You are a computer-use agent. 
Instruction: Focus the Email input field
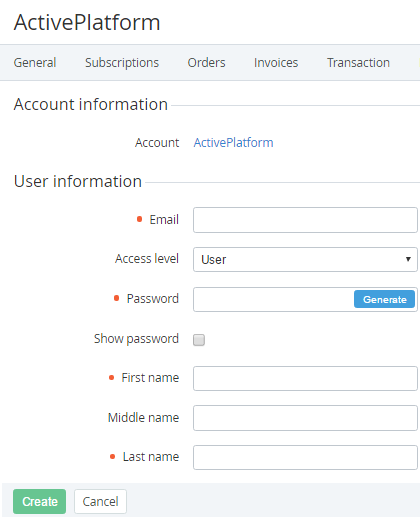(305, 220)
